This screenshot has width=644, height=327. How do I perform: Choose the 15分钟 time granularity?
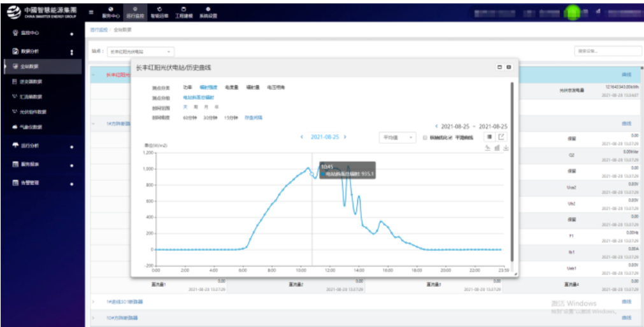click(231, 118)
